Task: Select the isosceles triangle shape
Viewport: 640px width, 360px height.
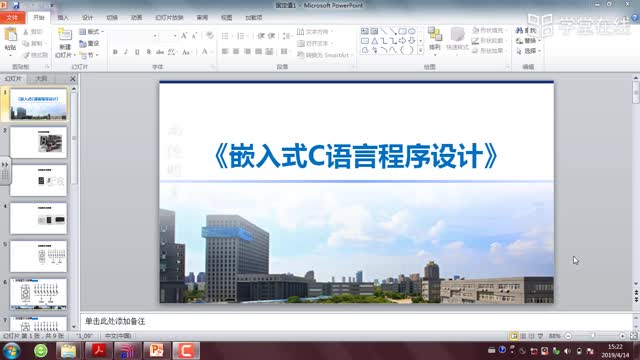Action: pos(374,41)
